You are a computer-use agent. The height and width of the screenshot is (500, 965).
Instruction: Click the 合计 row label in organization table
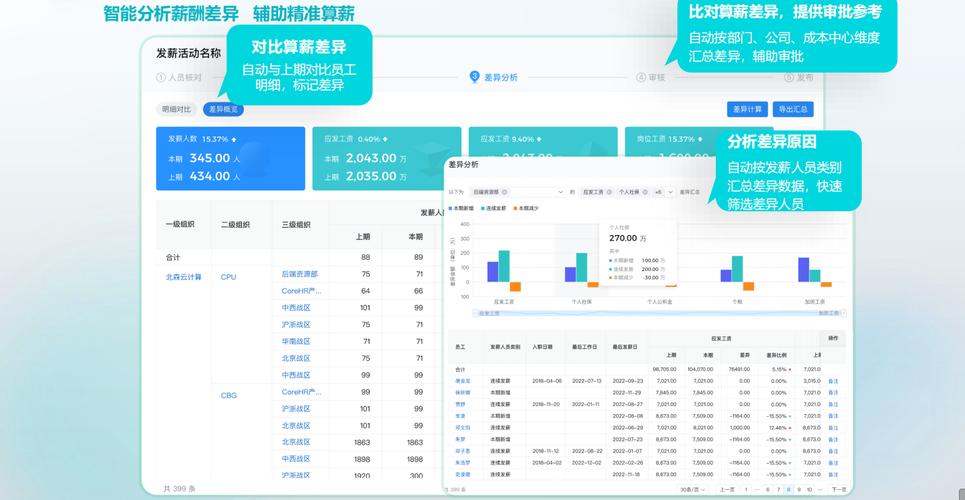pyautogui.click(x=172, y=257)
